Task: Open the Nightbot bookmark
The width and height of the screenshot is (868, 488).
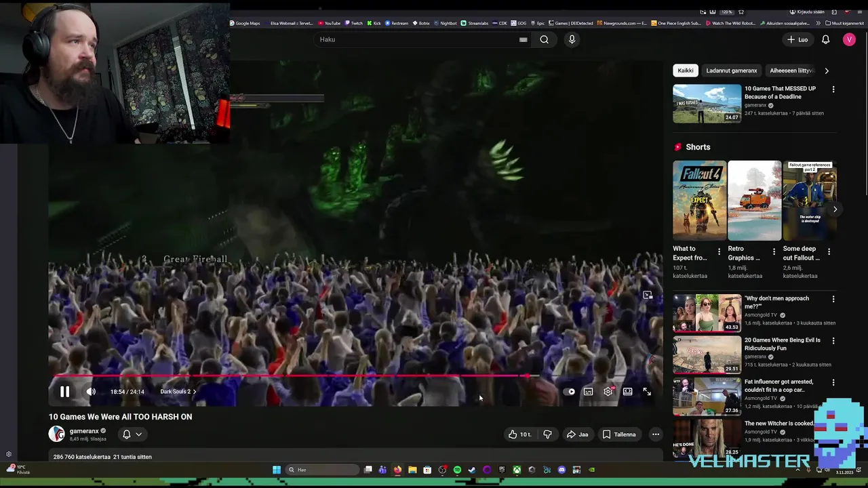Action: point(445,23)
